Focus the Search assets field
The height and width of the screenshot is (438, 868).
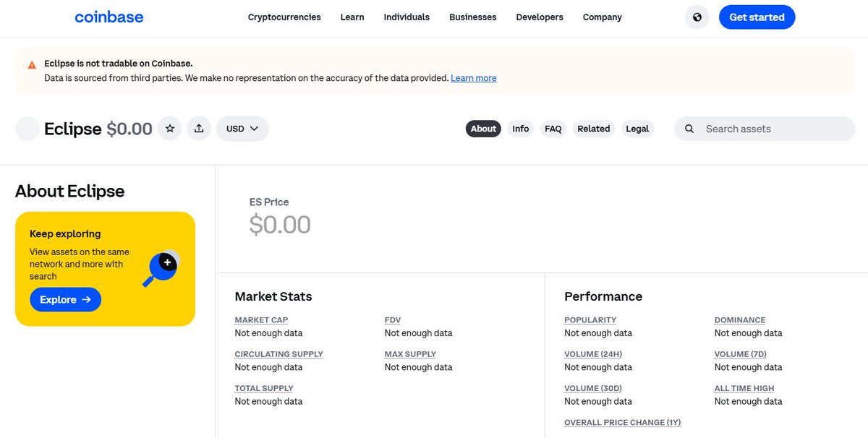coord(765,129)
